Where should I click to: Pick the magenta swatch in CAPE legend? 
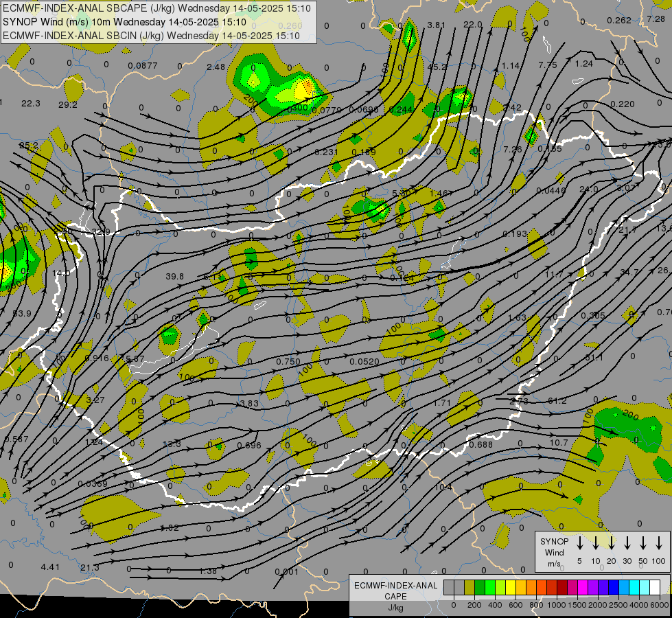coord(583,587)
